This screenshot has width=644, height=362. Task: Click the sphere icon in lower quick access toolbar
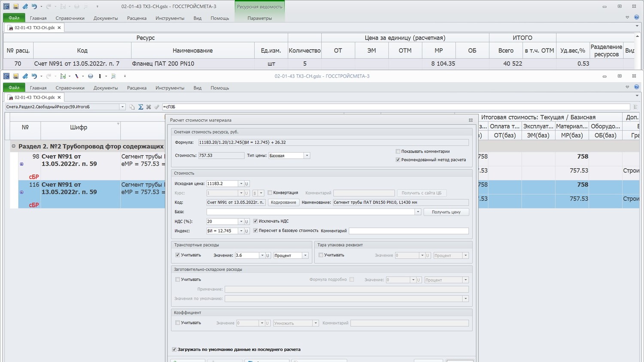tap(91, 76)
